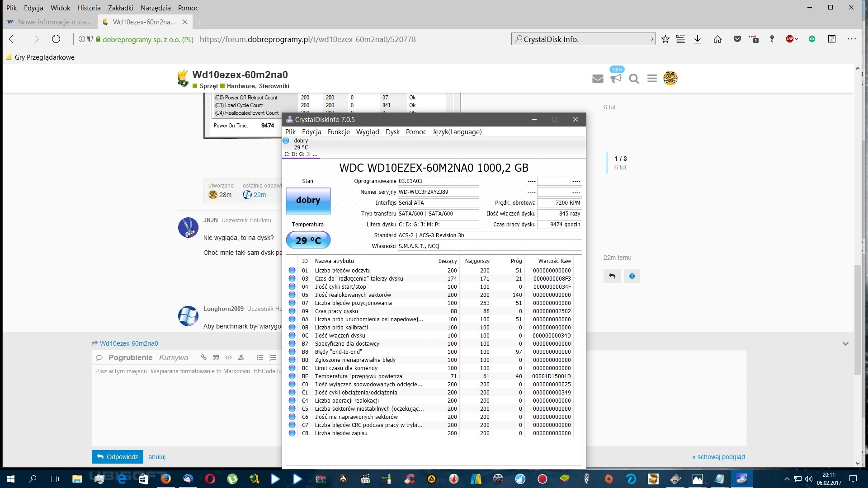Image resolution: width=868 pixels, height=488 pixels.
Task: Open Windows Start menu
Action: point(11,479)
